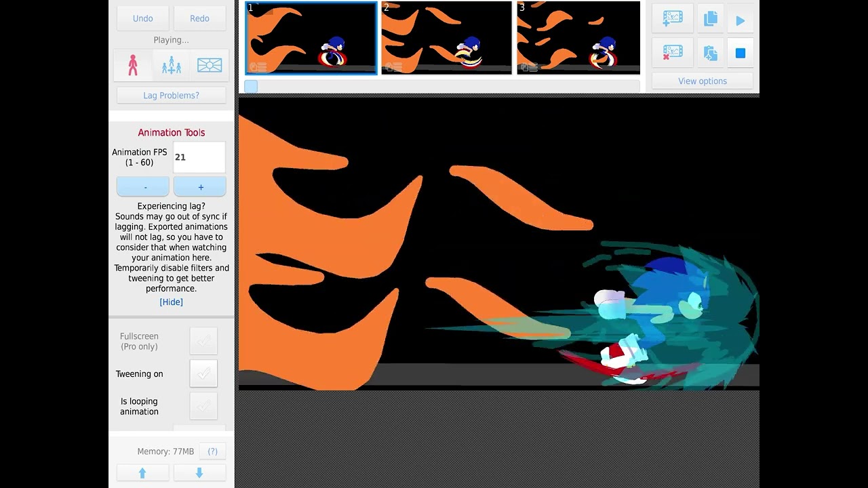This screenshot has height=488, width=868.
Task: Play the animation
Action: [x=741, y=21]
